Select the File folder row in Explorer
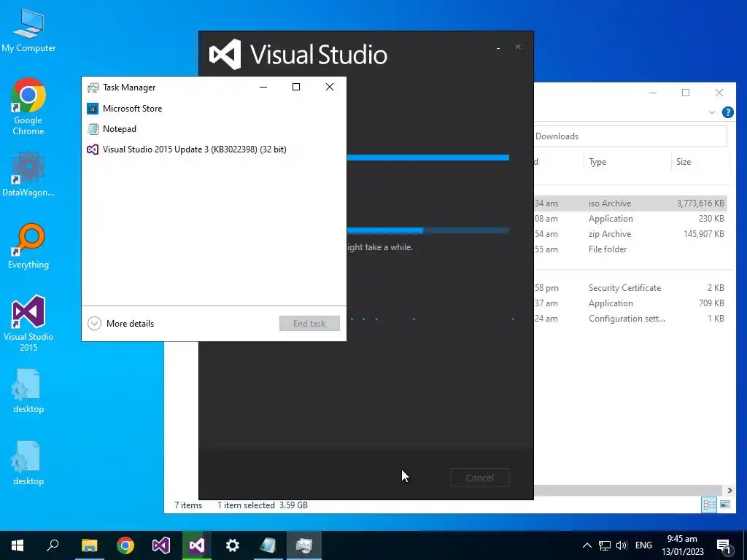This screenshot has width=747, height=560. (630, 249)
